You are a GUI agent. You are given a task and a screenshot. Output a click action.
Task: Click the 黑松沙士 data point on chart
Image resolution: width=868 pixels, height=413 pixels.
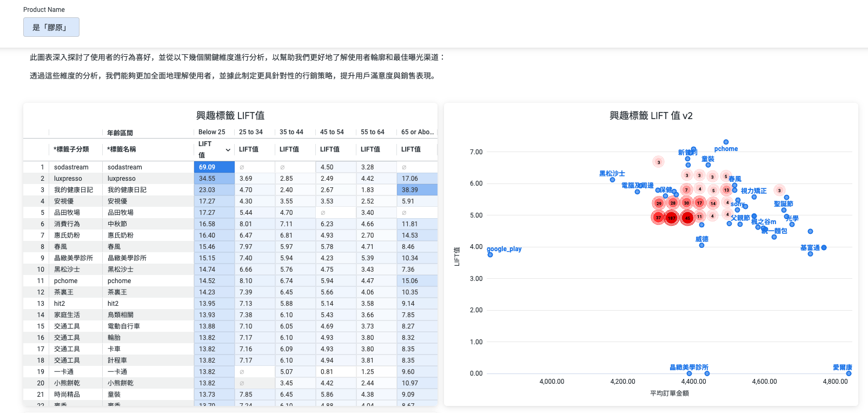[x=612, y=180]
